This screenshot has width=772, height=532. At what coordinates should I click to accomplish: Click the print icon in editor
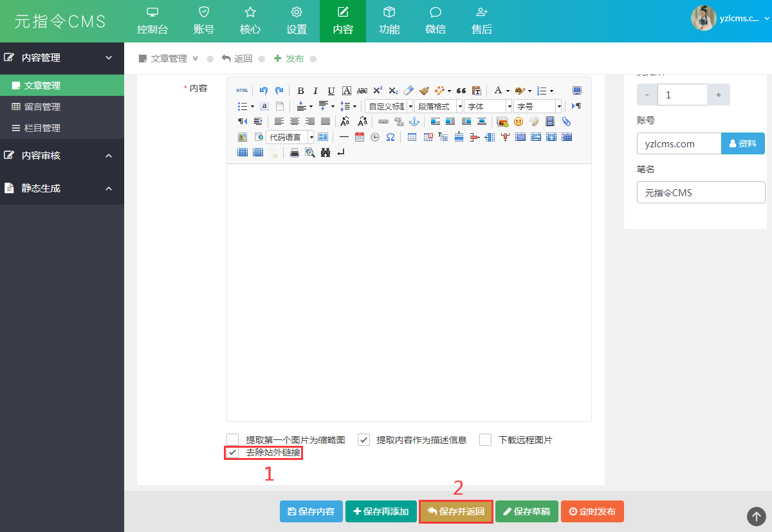(295, 152)
